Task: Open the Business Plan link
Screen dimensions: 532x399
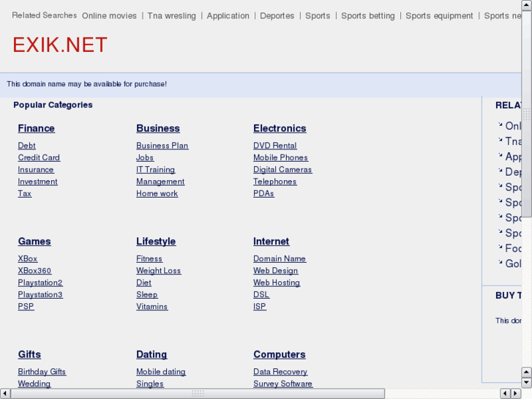Action: (x=162, y=146)
